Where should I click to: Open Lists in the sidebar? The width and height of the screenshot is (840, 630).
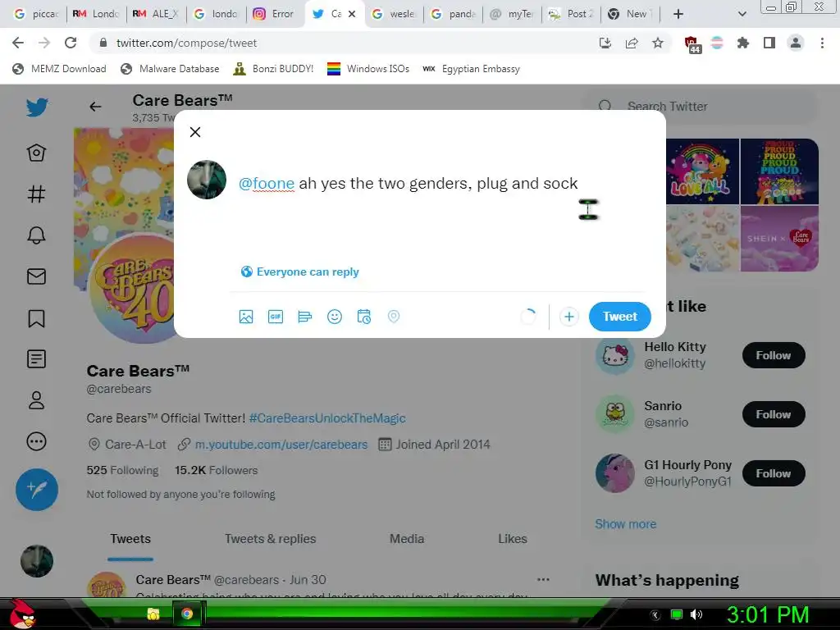coord(36,359)
